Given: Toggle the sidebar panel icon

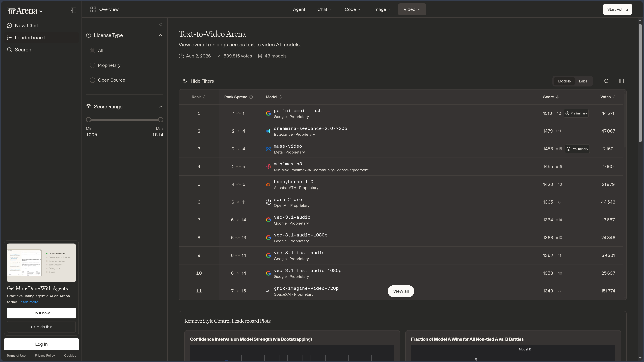Looking at the screenshot, I should [x=73, y=10].
